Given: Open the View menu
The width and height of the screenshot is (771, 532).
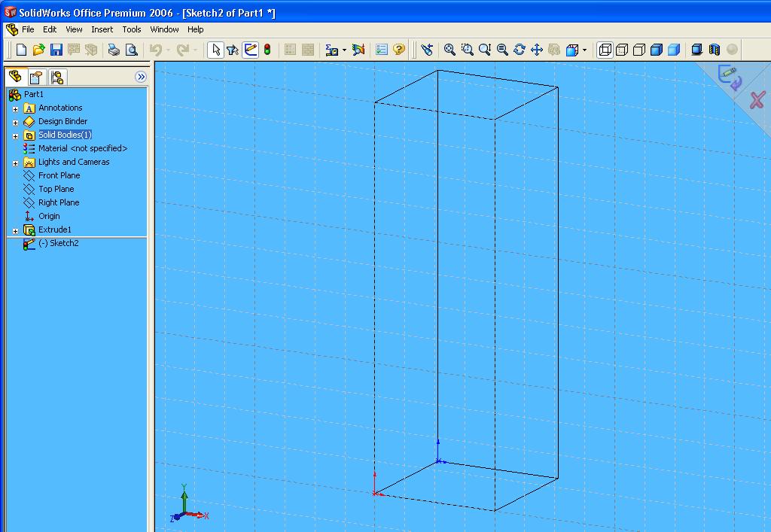Looking at the screenshot, I should (x=75, y=29).
